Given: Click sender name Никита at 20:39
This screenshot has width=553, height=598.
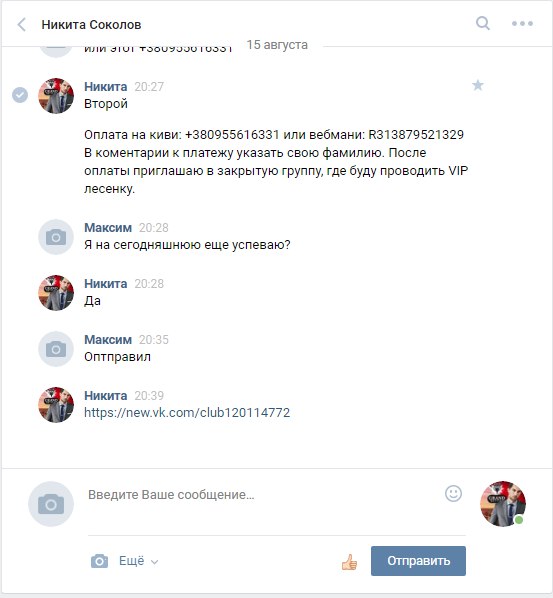Looking at the screenshot, I should [x=106, y=395].
